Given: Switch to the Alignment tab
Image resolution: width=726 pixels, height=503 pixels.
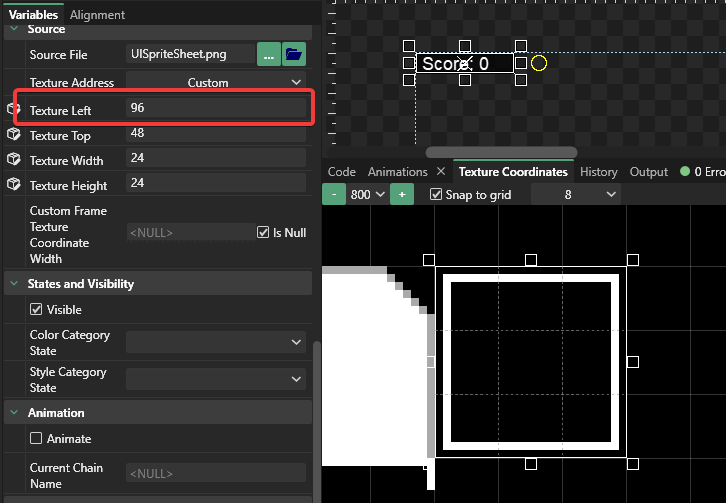Looking at the screenshot, I should [98, 15].
